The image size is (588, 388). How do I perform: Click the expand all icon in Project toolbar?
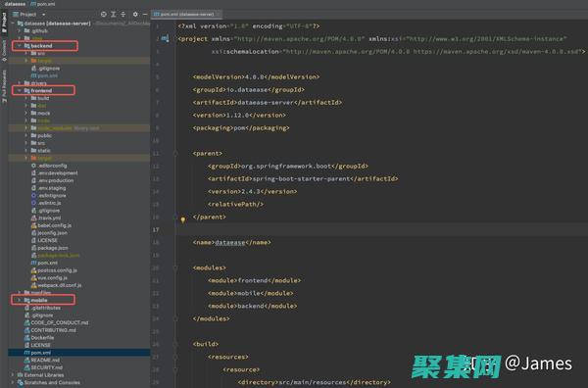114,15
